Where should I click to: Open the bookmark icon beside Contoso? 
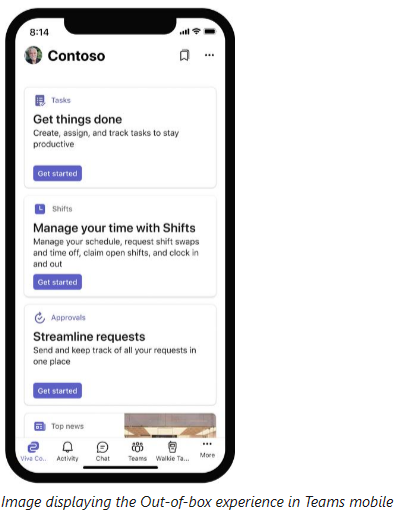(184, 55)
